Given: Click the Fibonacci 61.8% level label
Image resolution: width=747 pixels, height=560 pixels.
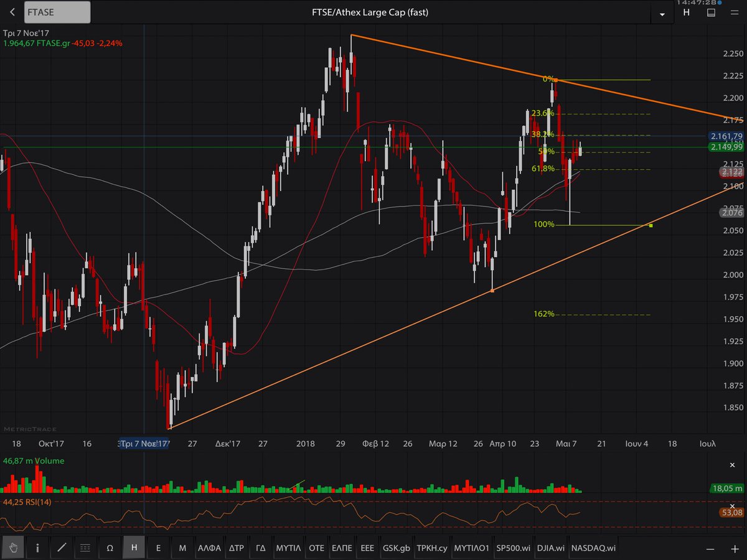Looking at the screenshot, I should (543, 169).
